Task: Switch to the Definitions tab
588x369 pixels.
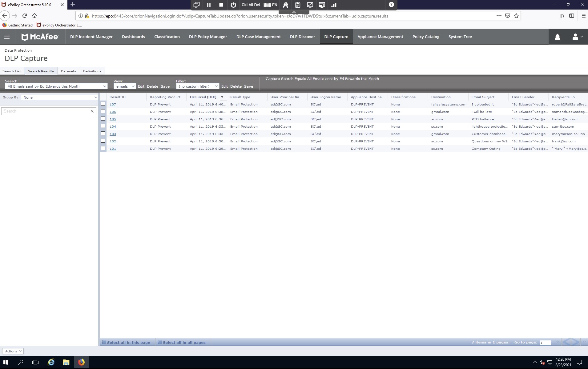Action: (92, 71)
